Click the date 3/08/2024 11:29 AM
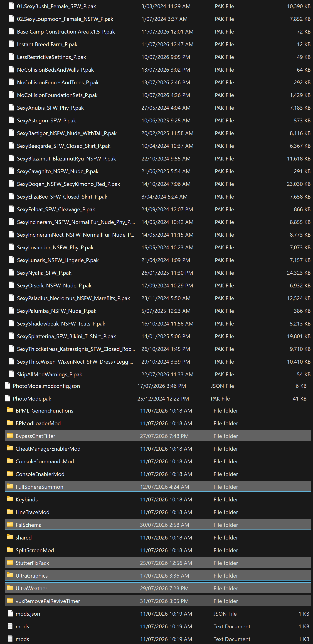 pos(166,6)
